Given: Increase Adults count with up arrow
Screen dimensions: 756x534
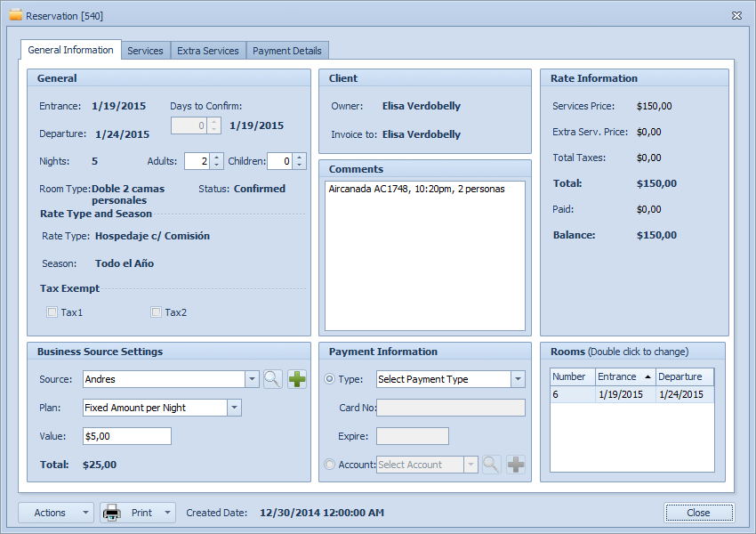Looking at the screenshot, I should pos(215,158).
